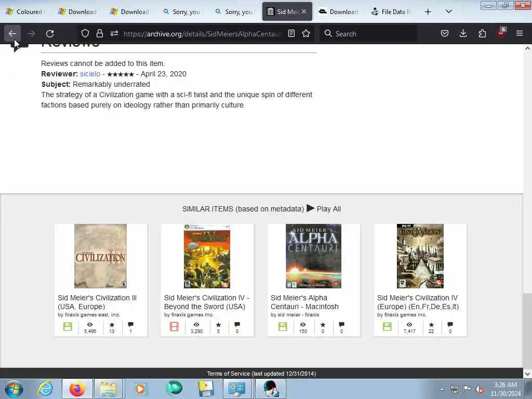532x399 pixels.
Task: Open Civilization III cover thumbnail
Action: click(x=100, y=256)
